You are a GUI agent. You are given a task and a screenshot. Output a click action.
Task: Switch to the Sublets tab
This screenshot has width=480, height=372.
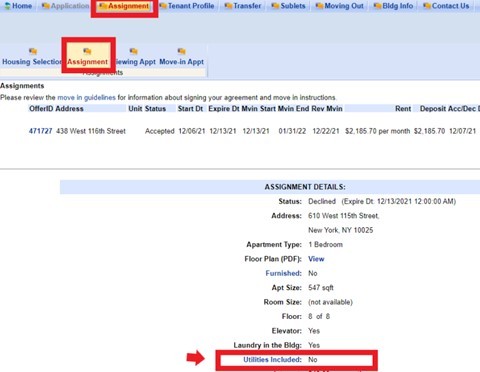pyautogui.click(x=289, y=6)
